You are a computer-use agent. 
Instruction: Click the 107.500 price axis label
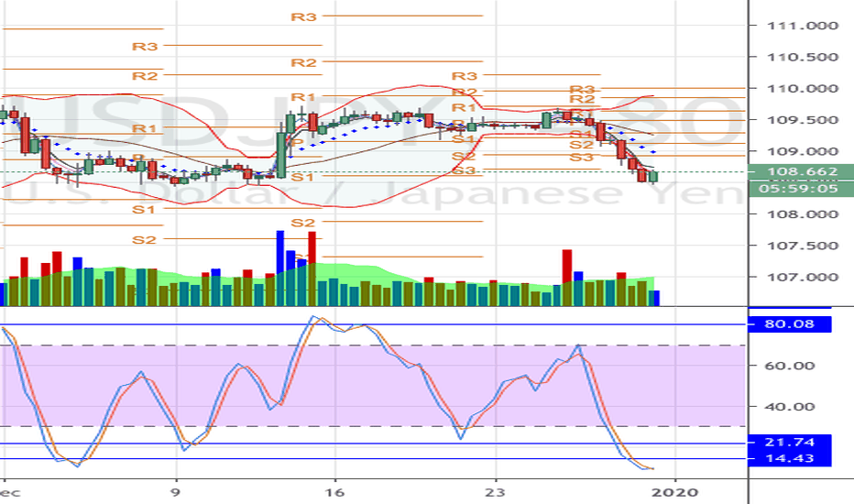tap(803, 246)
